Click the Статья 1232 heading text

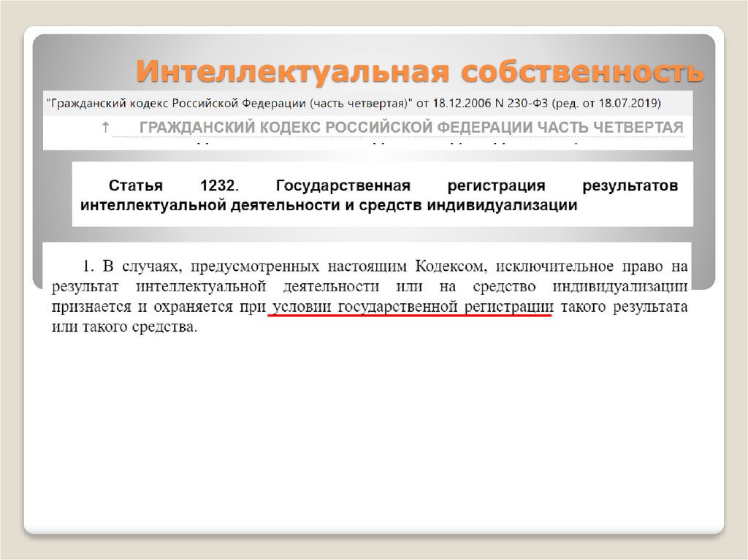379,195
